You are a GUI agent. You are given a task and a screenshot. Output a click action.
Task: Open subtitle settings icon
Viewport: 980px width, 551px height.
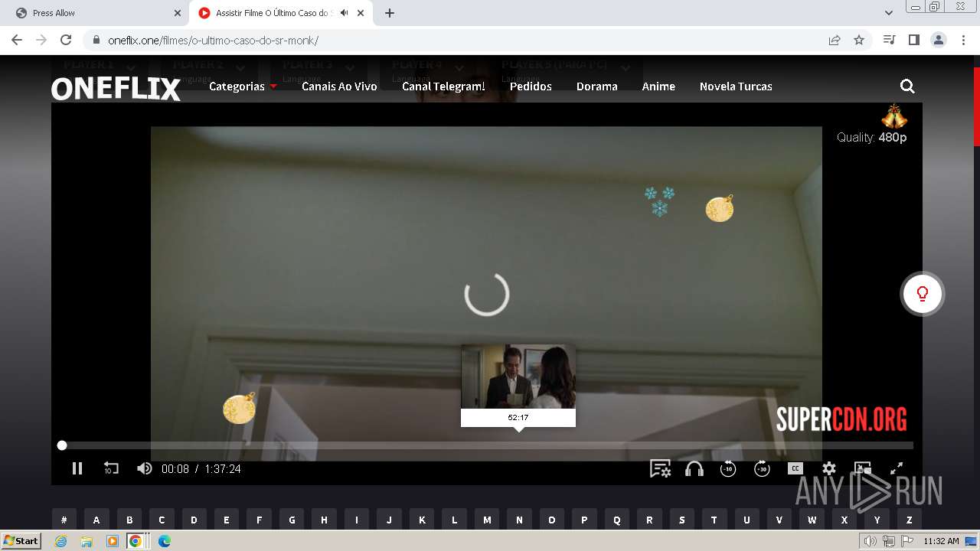pos(660,468)
